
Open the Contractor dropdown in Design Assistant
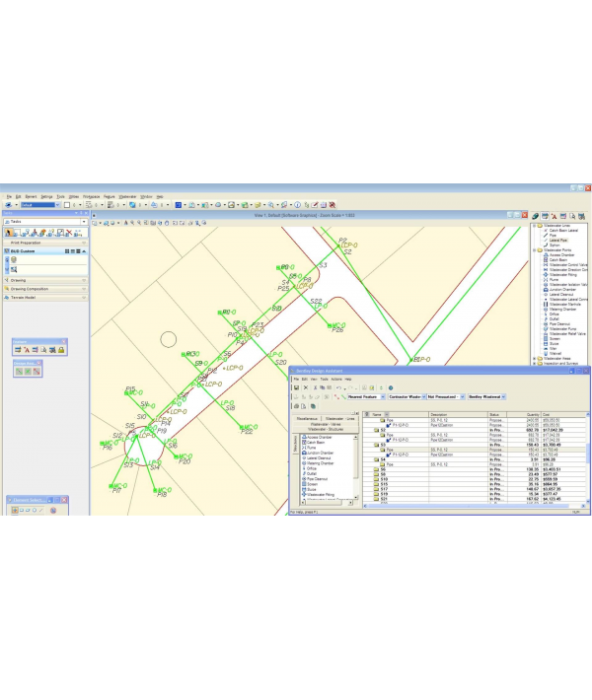[x=423, y=397]
